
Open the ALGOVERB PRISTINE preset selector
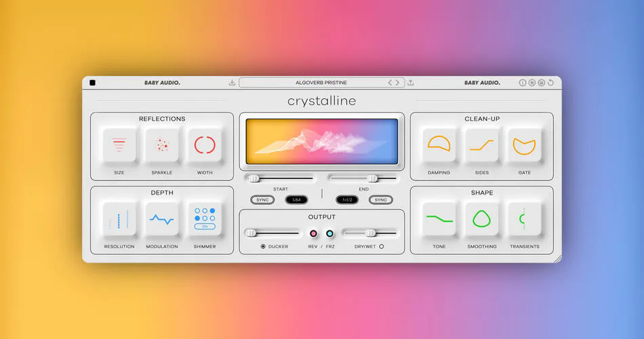(x=321, y=83)
